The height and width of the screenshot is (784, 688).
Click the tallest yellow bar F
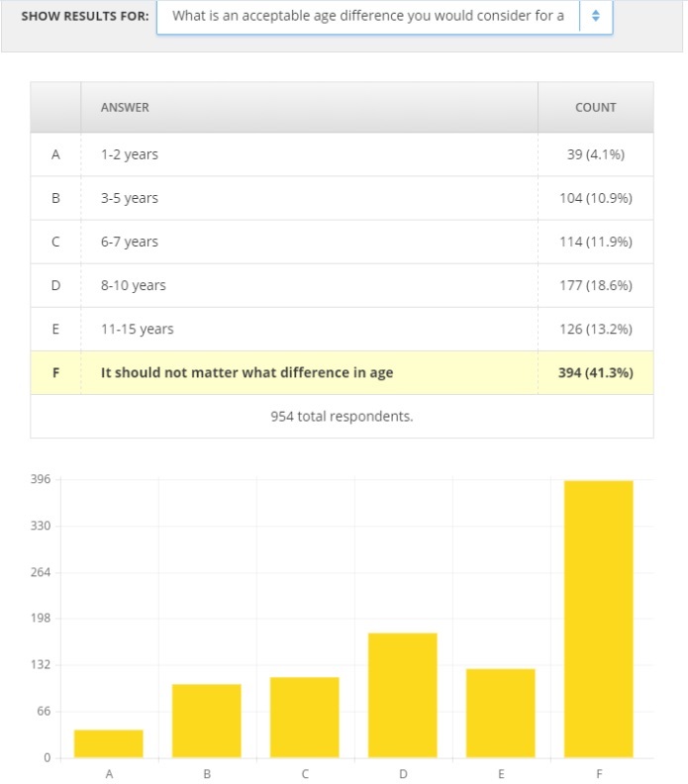coord(599,619)
